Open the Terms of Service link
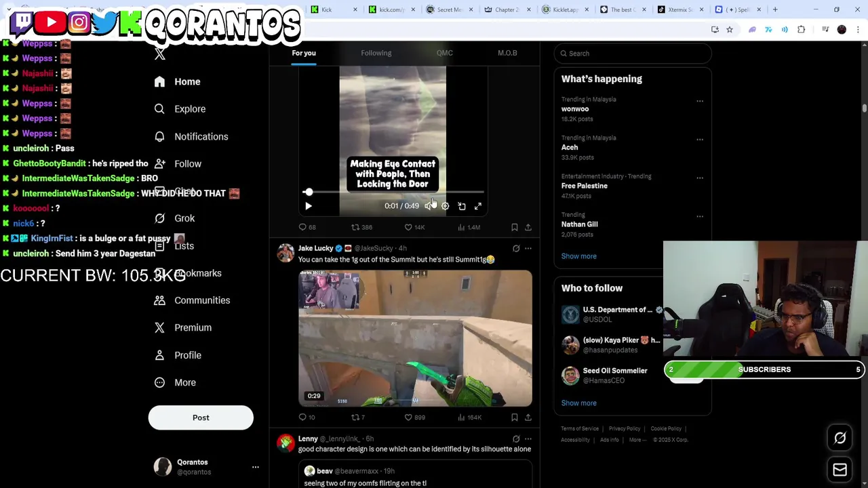 580,428
